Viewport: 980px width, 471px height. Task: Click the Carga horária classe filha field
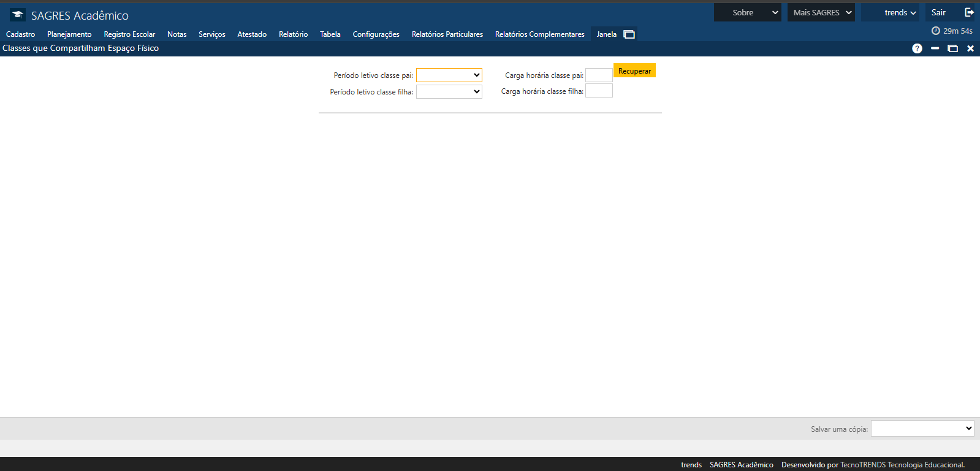[x=599, y=91]
